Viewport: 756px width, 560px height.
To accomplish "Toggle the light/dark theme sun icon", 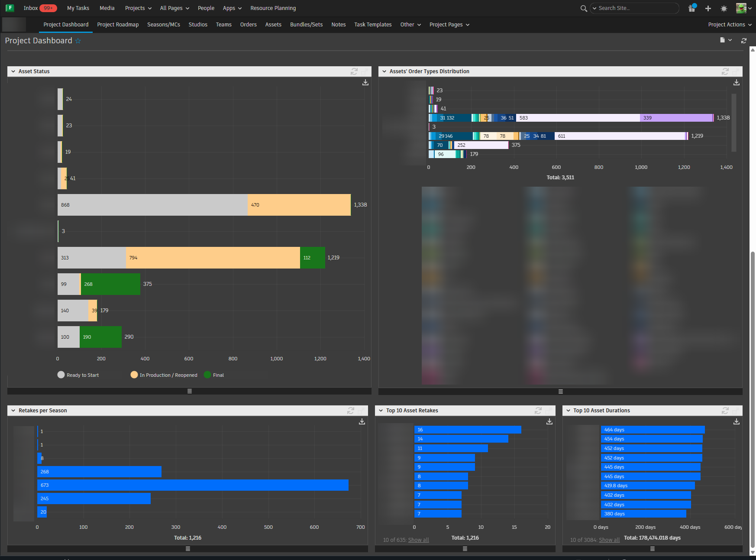I will (x=724, y=8).
